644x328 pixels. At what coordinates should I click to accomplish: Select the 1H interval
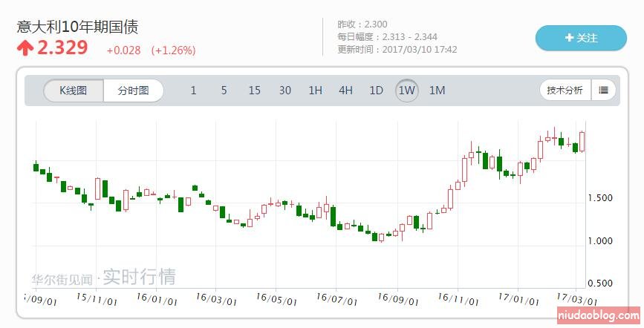pyautogui.click(x=315, y=91)
